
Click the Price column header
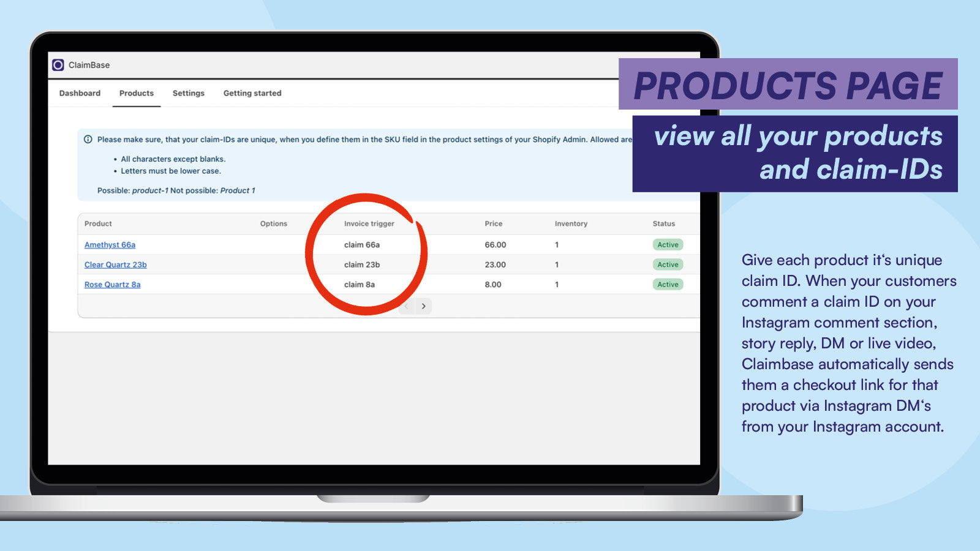click(494, 224)
